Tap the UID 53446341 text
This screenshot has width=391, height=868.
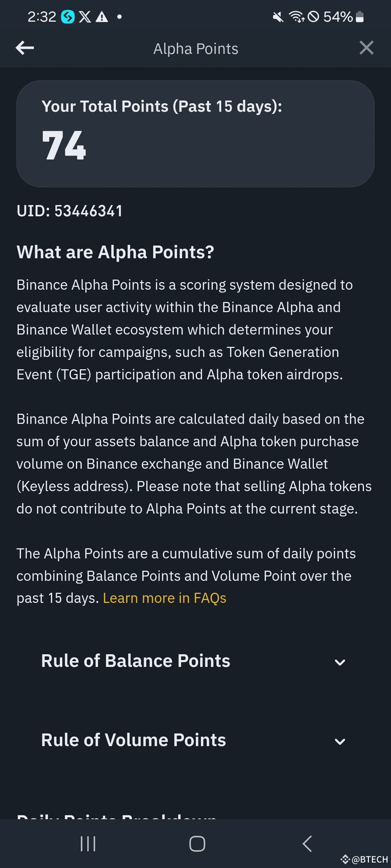tap(70, 211)
